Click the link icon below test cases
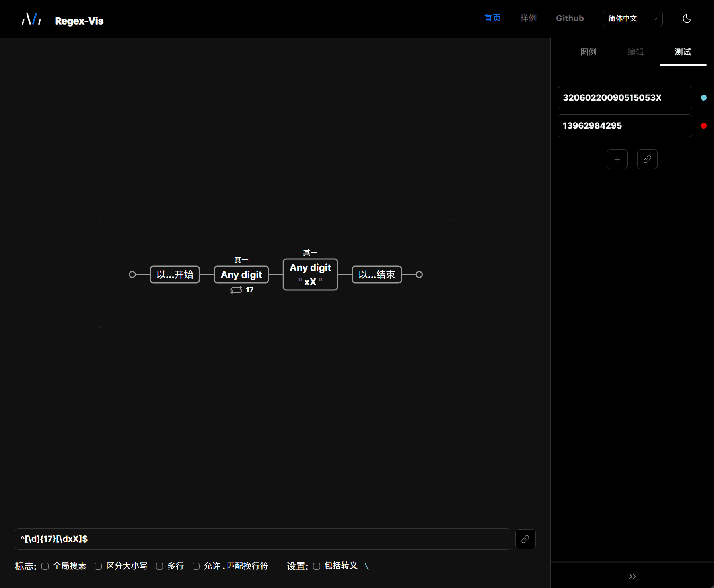This screenshot has width=714, height=588. click(647, 159)
